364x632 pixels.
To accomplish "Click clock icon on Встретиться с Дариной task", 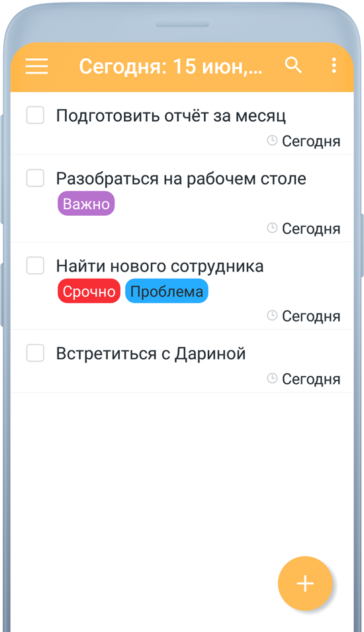I will point(272,379).
